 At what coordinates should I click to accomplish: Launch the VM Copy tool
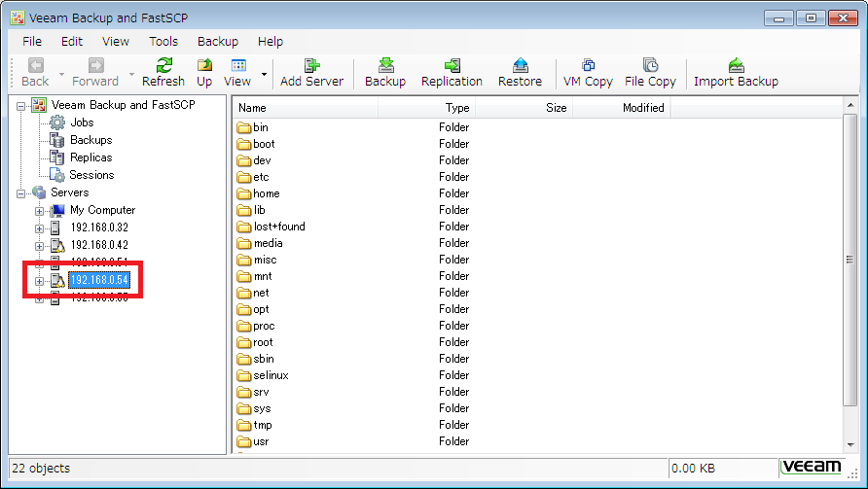[x=589, y=65]
